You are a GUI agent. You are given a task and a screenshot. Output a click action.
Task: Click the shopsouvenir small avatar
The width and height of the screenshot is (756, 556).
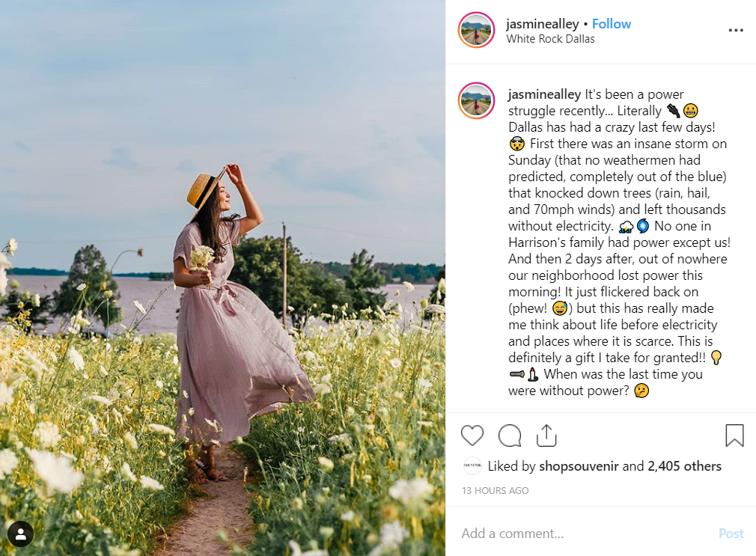click(472, 465)
